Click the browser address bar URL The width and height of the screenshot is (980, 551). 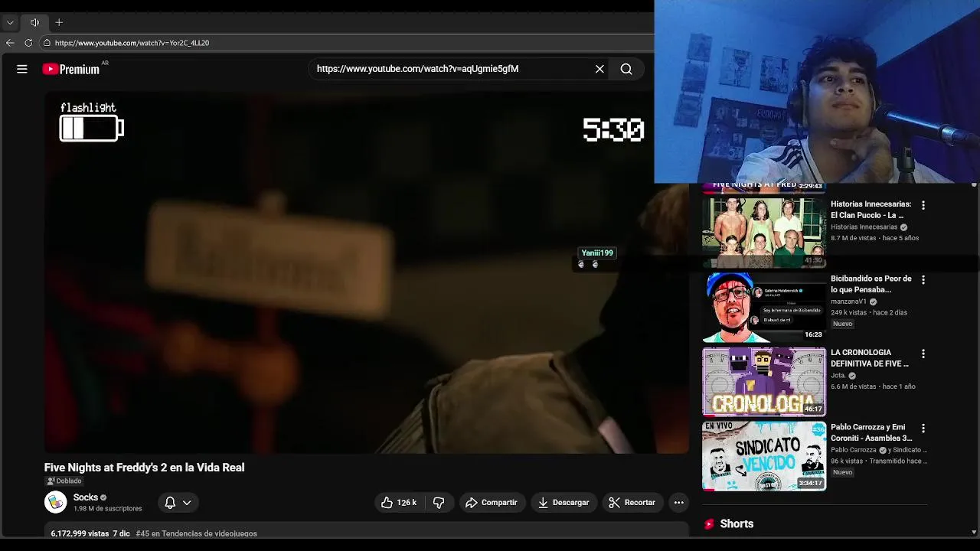(x=132, y=43)
